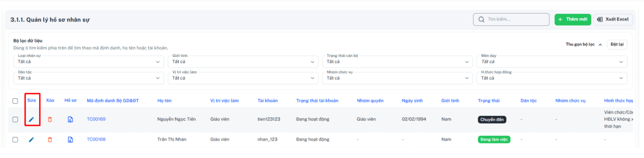Click edit pencil icon for TC00169
Screen dimensions: 644x158
click(31, 119)
